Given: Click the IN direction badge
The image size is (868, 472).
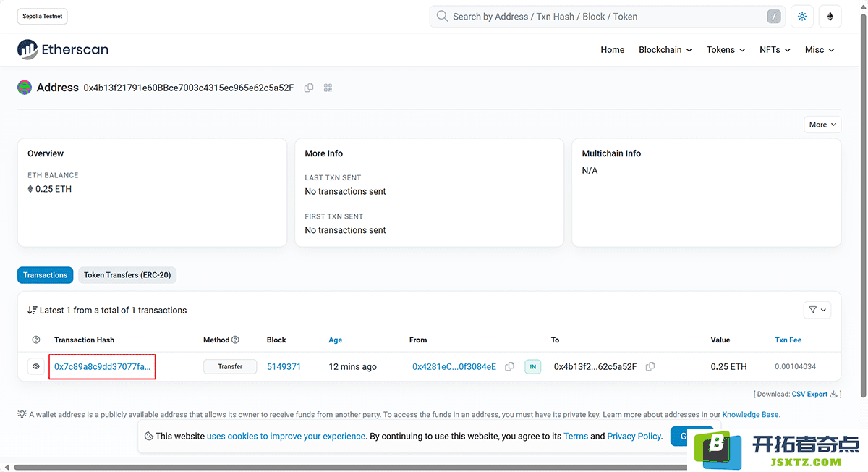Looking at the screenshot, I should [x=533, y=367].
